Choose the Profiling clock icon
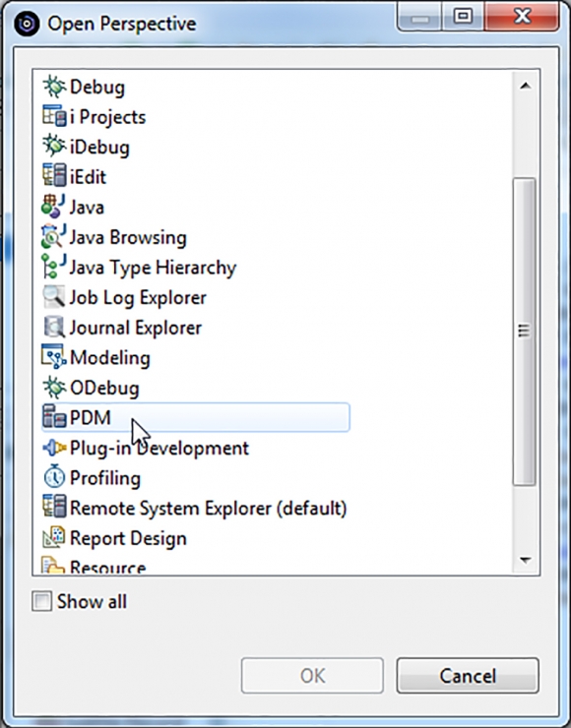571x728 pixels. [x=54, y=477]
